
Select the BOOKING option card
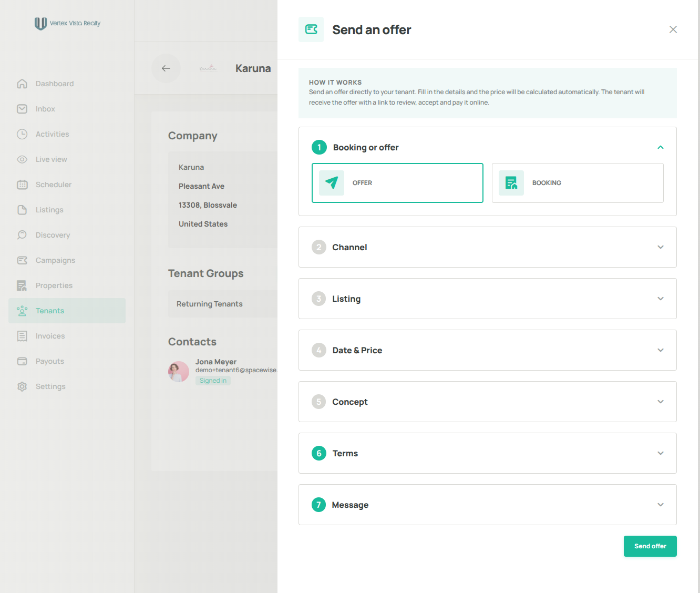click(x=578, y=183)
